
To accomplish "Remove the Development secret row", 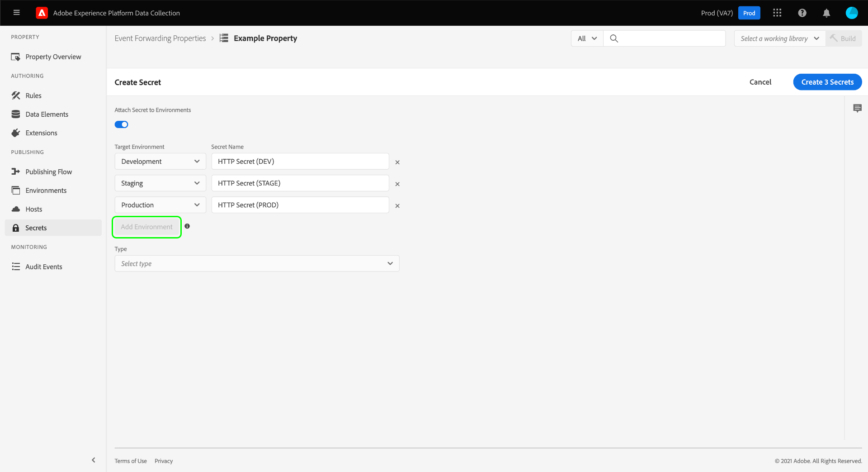I will pos(397,162).
